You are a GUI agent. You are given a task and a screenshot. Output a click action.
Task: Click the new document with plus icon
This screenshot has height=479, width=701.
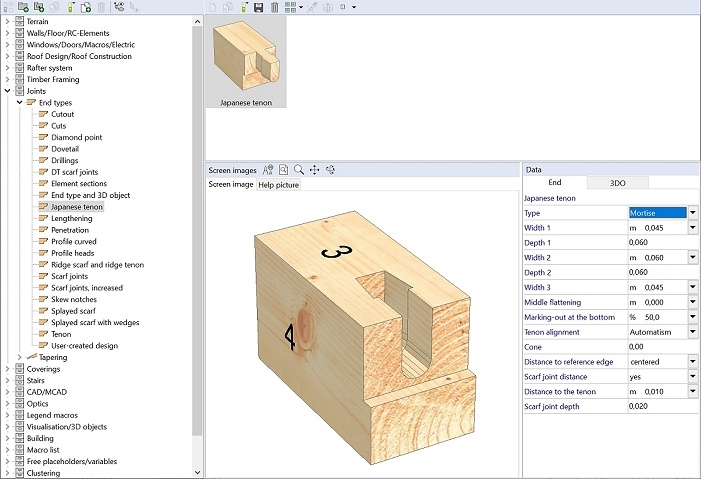tap(86, 7)
